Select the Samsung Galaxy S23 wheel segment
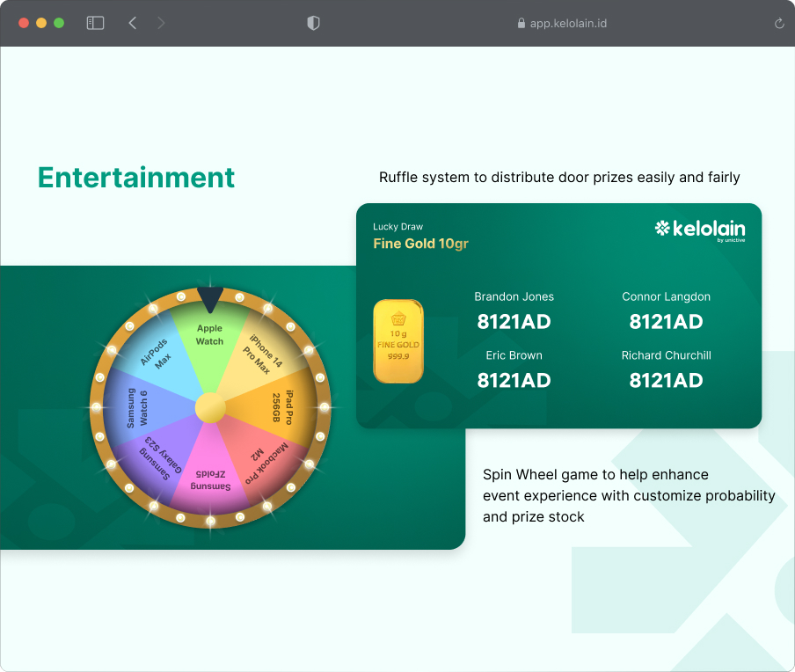The width and height of the screenshot is (795, 672). (x=158, y=457)
